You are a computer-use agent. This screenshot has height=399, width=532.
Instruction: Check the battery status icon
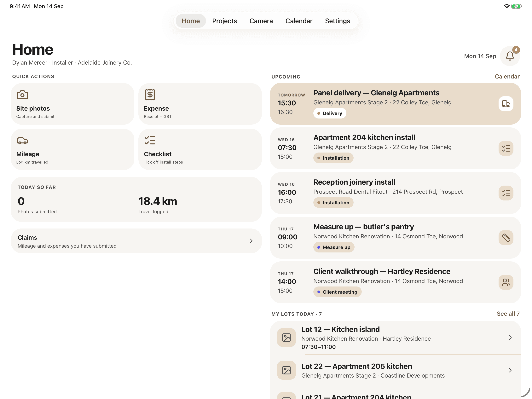516,6
